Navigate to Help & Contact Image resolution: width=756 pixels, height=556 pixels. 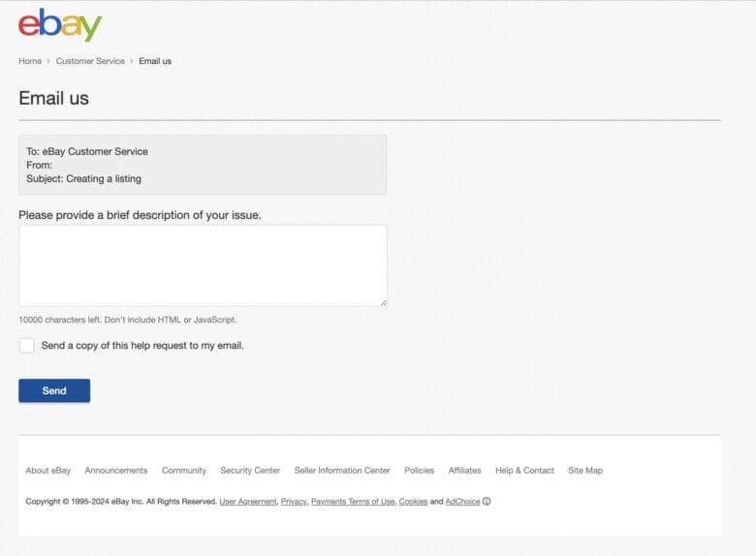click(x=524, y=471)
